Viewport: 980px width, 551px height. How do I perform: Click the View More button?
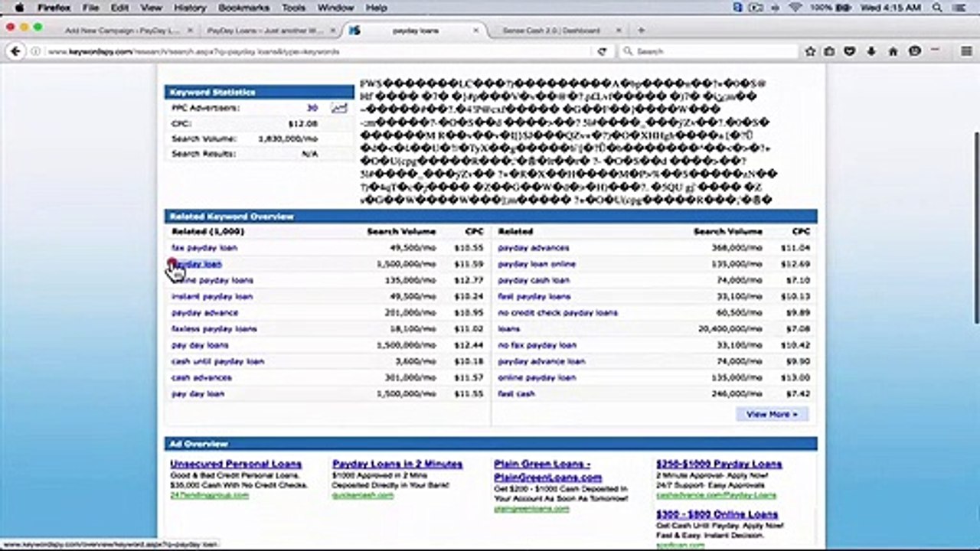[x=772, y=414]
